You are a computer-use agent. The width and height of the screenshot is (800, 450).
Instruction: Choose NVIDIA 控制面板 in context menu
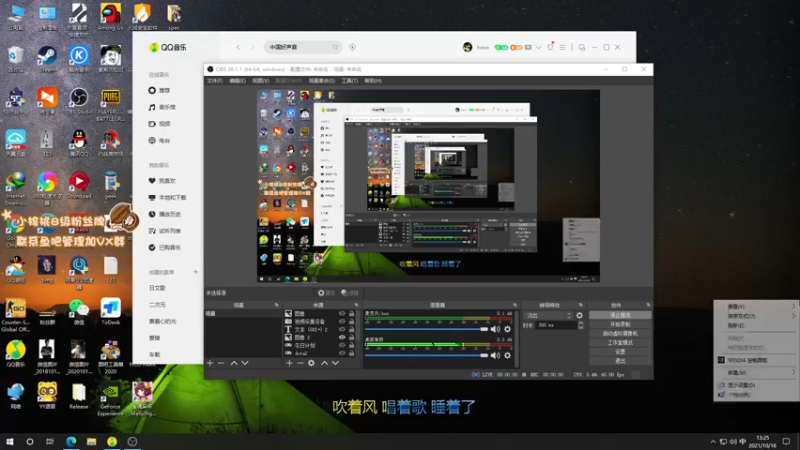(756, 360)
